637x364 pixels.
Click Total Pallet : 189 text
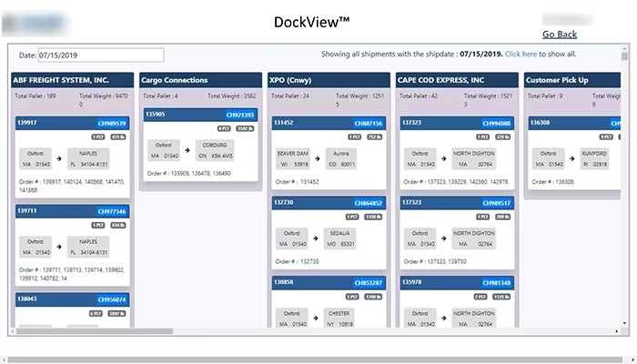click(35, 96)
